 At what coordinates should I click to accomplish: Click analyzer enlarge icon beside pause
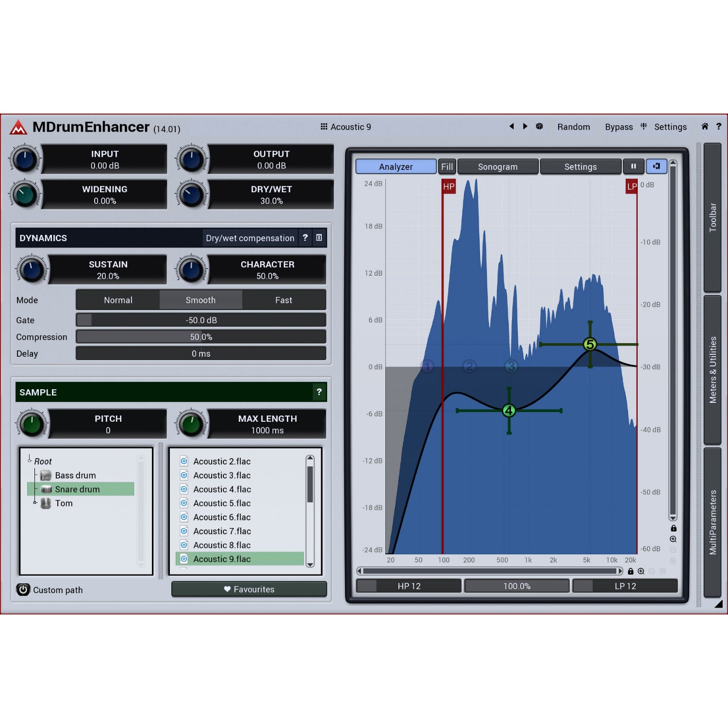(656, 166)
